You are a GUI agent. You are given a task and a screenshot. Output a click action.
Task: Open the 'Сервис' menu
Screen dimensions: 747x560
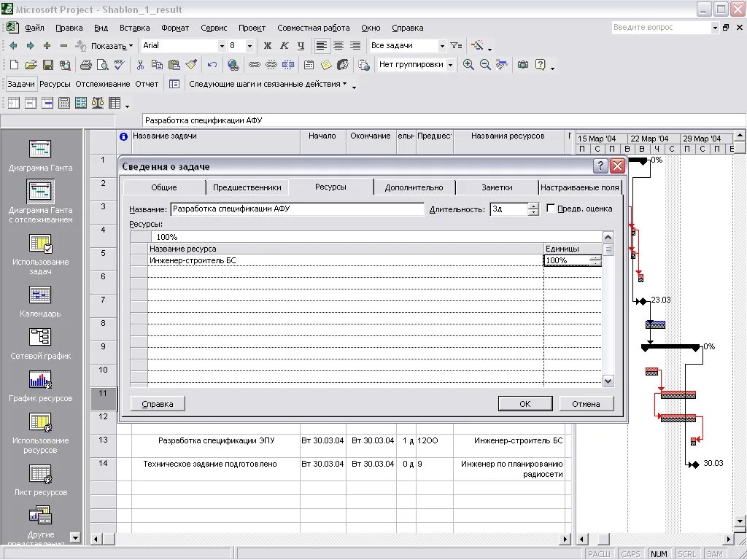coord(214,28)
